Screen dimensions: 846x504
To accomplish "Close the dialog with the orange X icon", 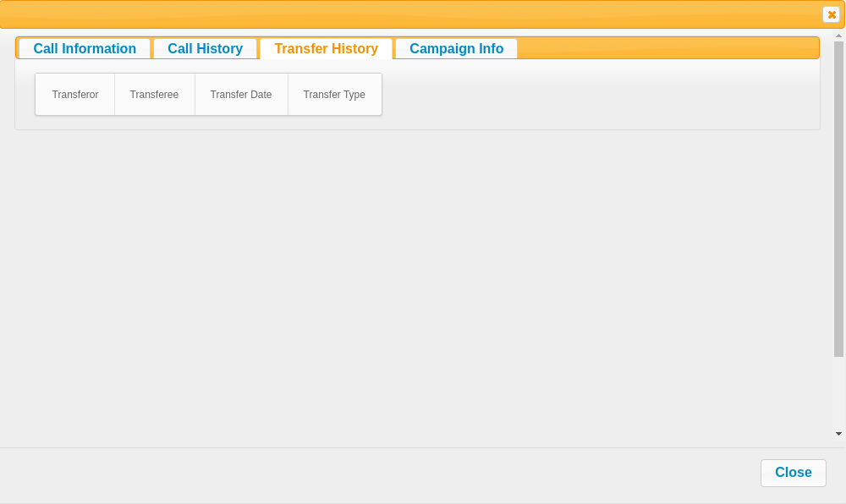I will (831, 14).
